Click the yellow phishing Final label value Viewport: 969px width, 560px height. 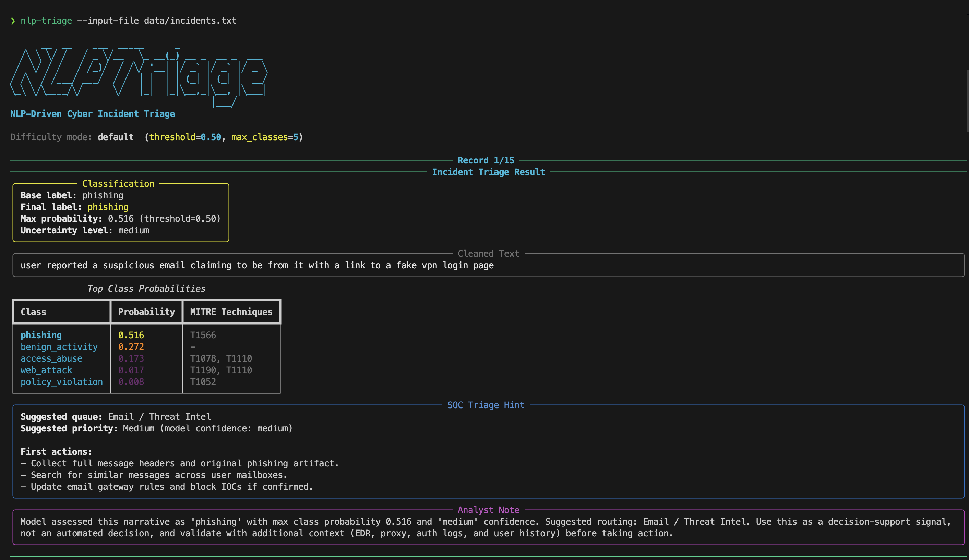coord(108,207)
